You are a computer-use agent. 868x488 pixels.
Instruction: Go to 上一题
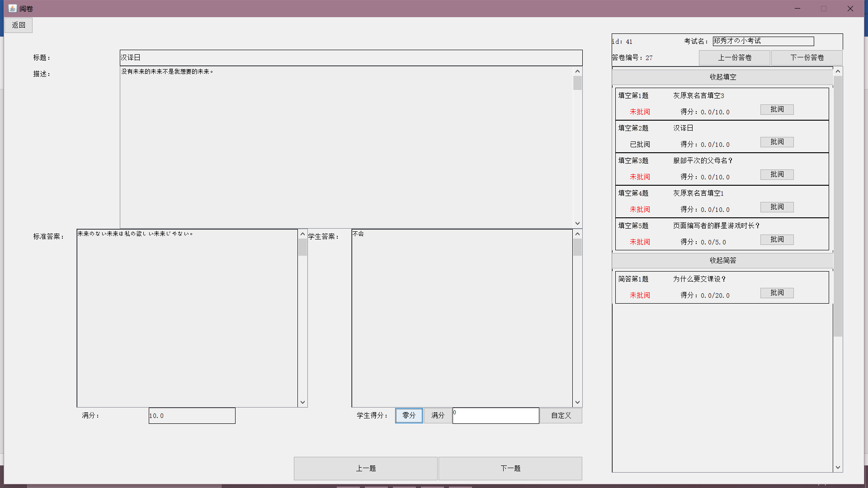click(365, 468)
